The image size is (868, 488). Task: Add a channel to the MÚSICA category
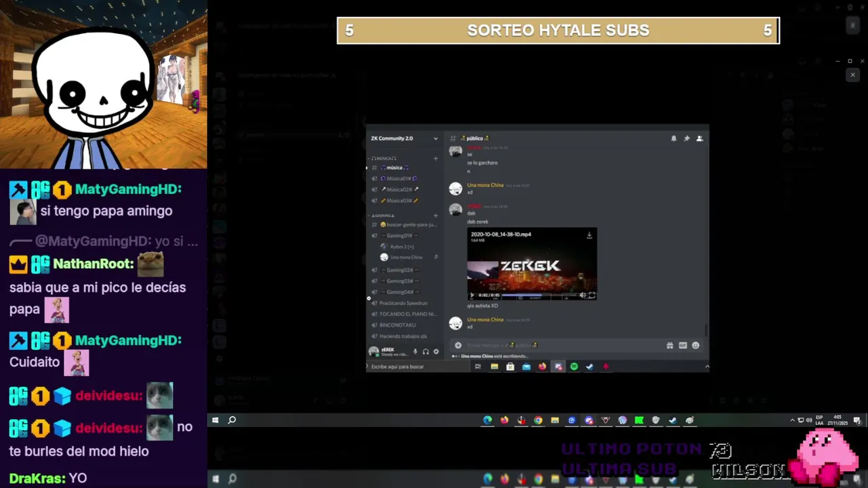point(435,158)
